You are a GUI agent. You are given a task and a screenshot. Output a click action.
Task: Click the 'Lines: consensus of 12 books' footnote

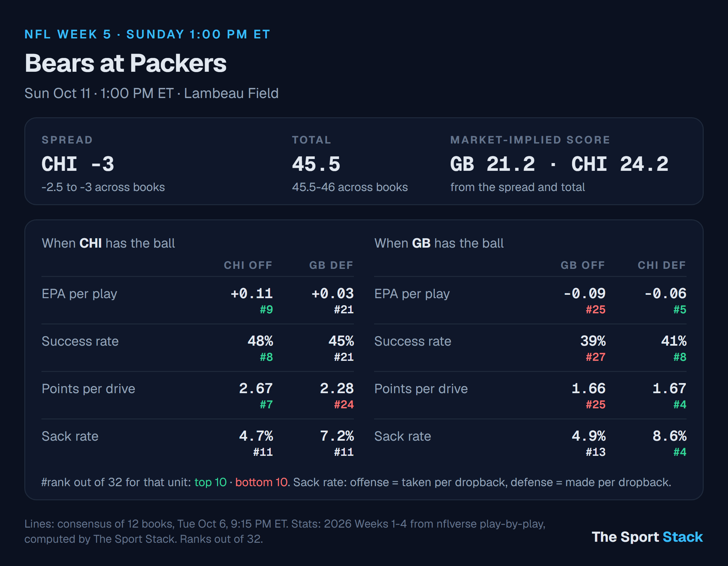coord(285,531)
